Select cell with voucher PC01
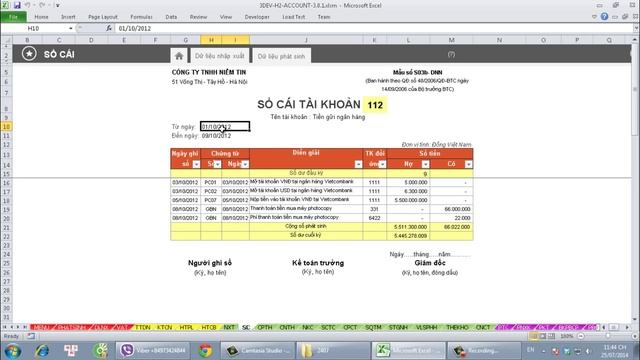The height and width of the screenshot is (360, 640). (211, 182)
